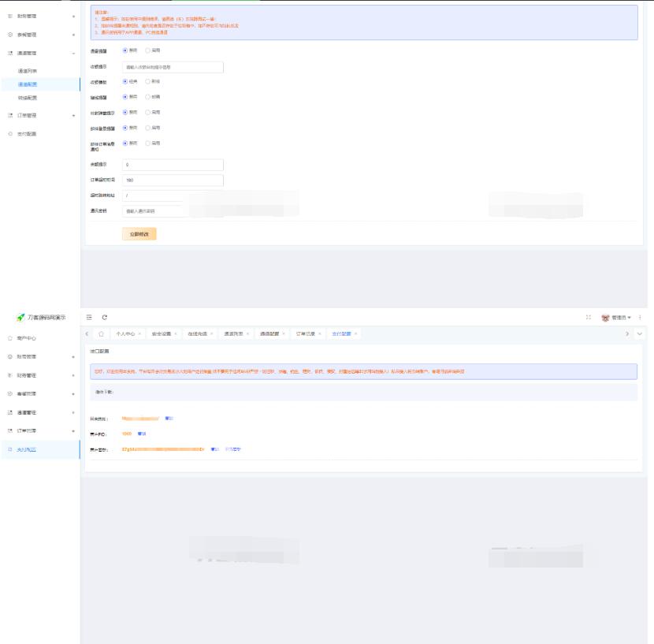
Task: Select 启用 for the 语音提醒 setting
Action: pos(149,50)
